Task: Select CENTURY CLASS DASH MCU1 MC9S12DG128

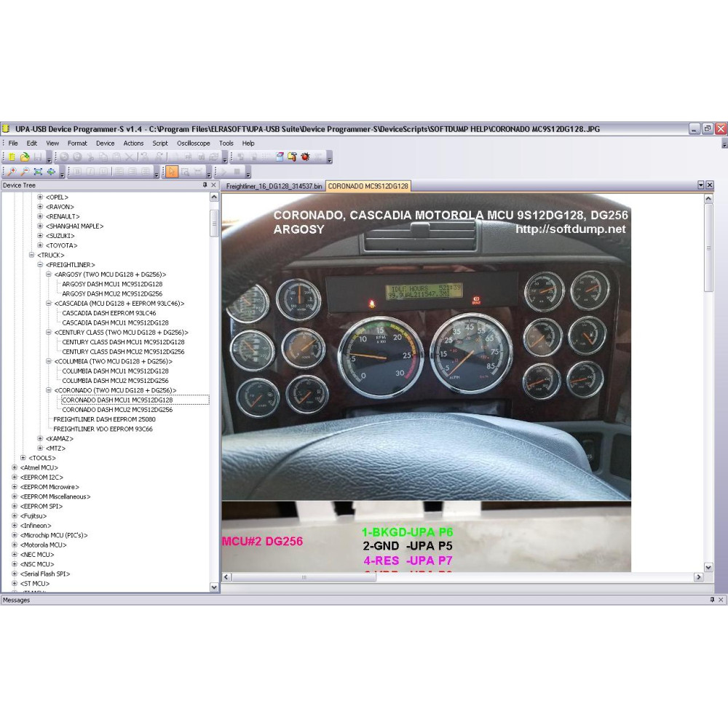Action: tap(123, 341)
